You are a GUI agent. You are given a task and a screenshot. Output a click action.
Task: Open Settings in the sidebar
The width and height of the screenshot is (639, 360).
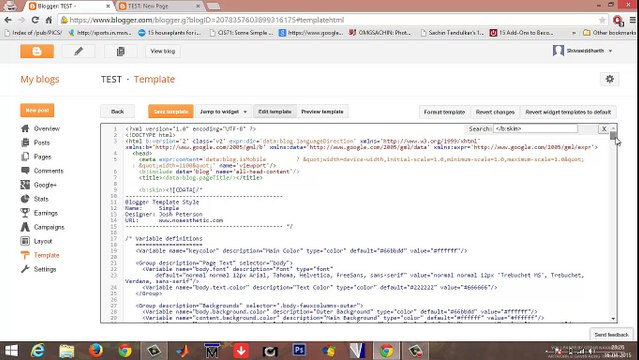click(45, 269)
